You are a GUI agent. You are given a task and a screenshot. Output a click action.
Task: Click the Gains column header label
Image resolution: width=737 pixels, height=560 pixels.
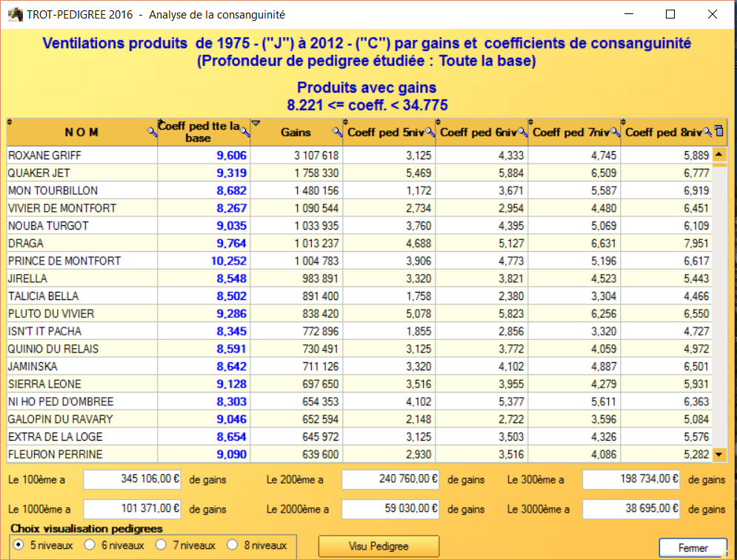click(x=296, y=133)
